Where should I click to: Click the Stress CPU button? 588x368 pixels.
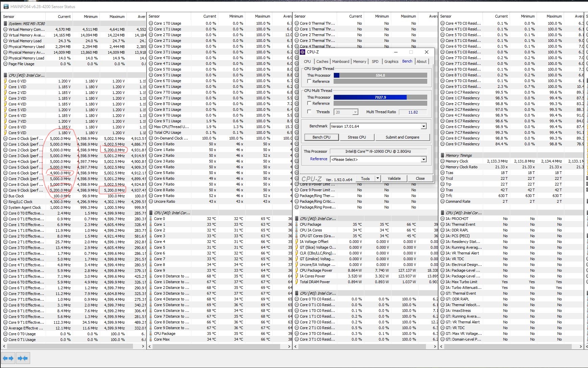tap(357, 137)
